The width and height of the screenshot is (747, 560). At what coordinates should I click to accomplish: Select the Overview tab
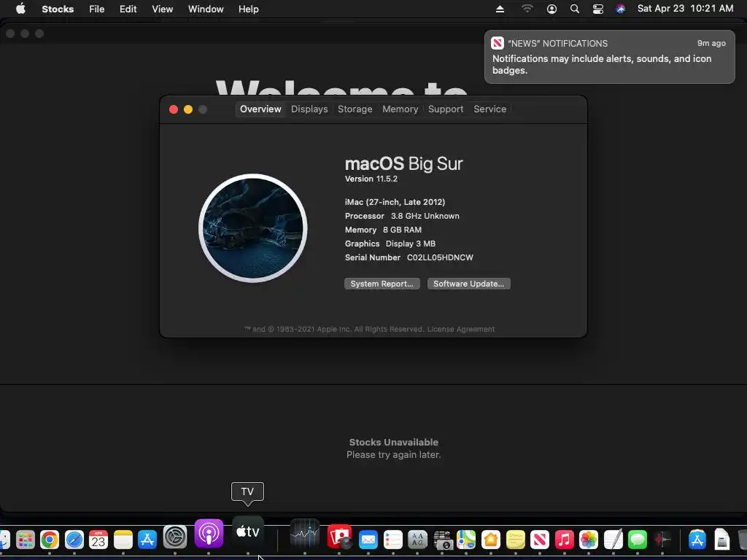(260, 109)
